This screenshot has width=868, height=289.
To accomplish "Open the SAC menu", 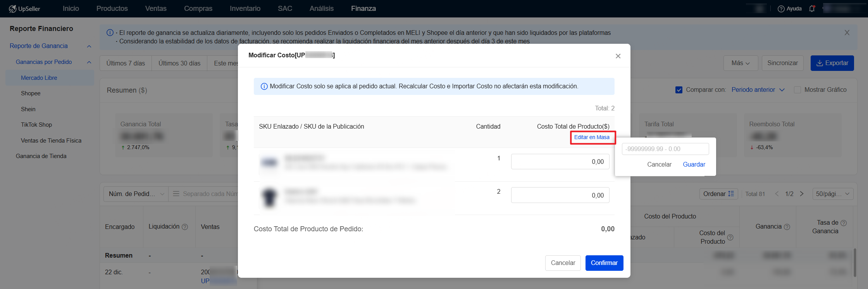I will tap(285, 9).
